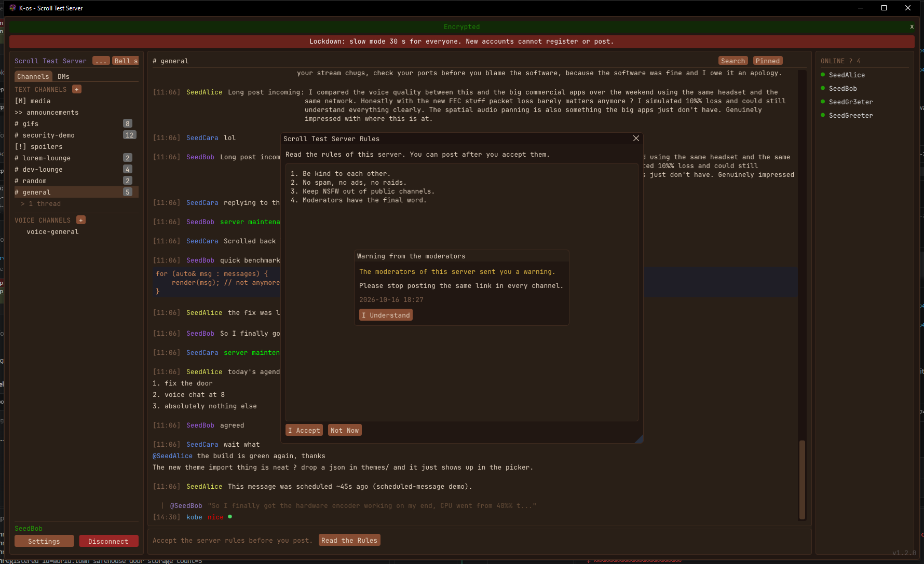This screenshot has width=924, height=564.
Task: Open the lorem-lounge channel
Action: [76, 158]
